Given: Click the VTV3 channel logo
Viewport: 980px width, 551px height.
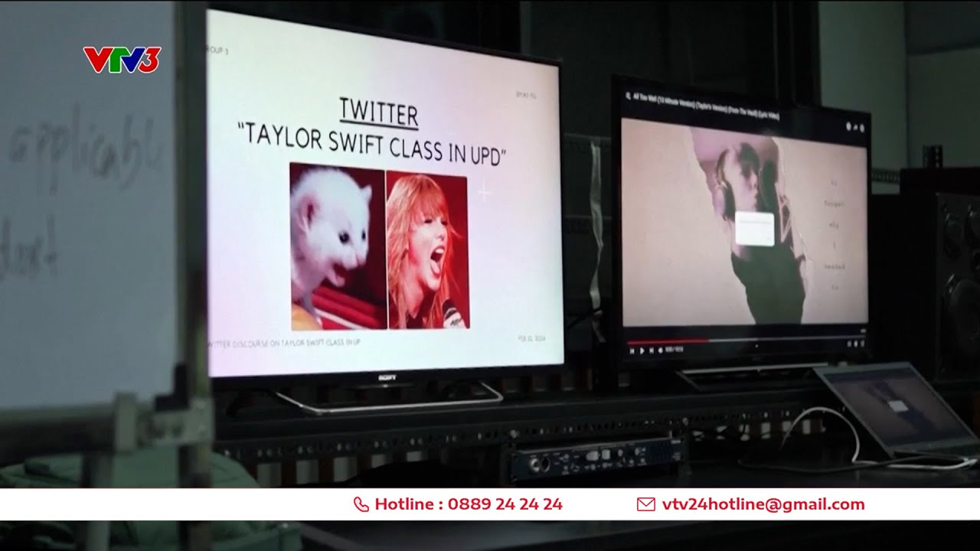Looking at the screenshot, I should (122, 60).
